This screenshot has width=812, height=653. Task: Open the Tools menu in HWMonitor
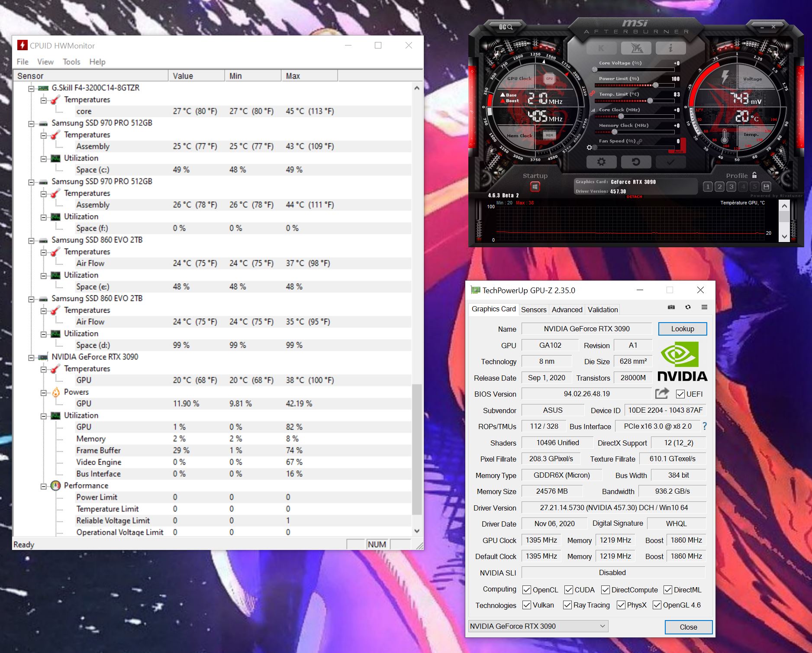(71, 62)
